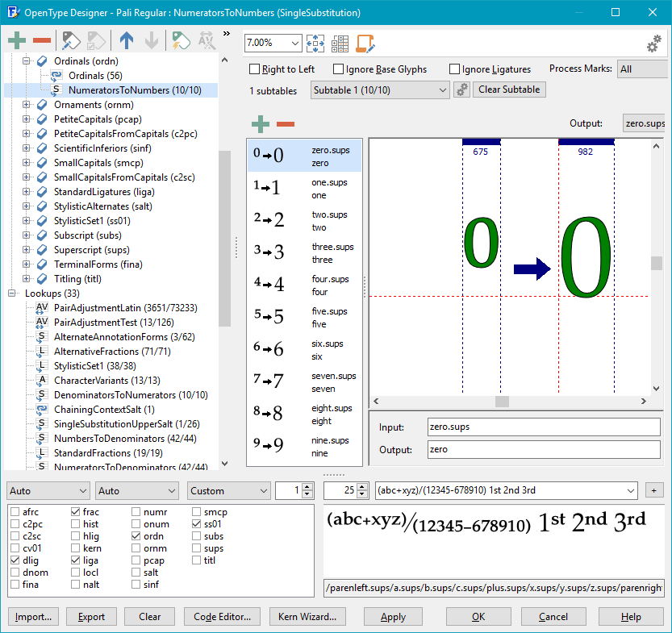Open the first Auto script dropdown
Viewport: 672px width, 633px height.
coord(48,491)
